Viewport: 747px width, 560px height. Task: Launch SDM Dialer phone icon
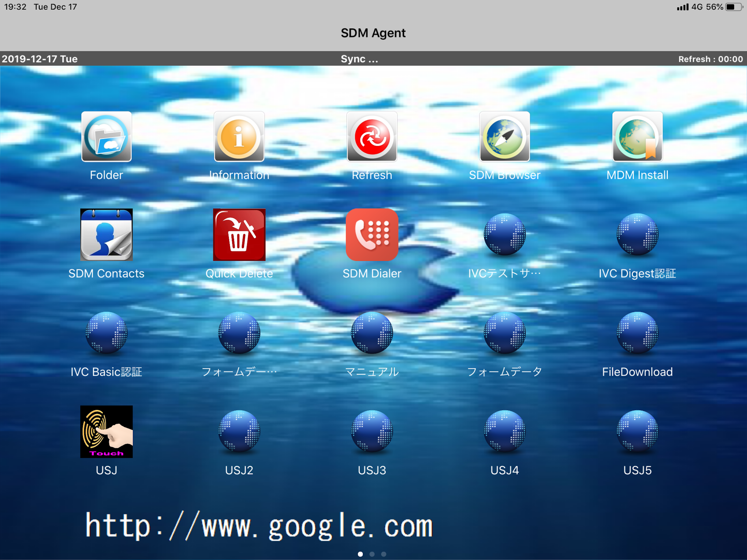372,235
